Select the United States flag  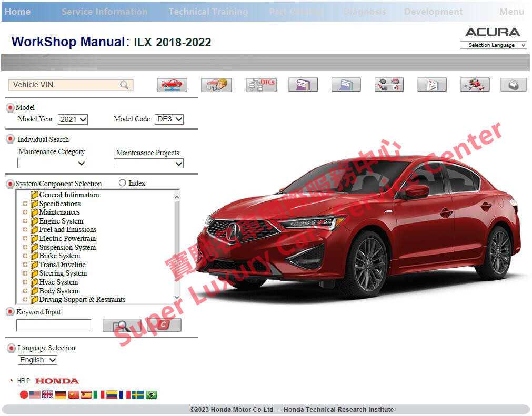point(35,394)
